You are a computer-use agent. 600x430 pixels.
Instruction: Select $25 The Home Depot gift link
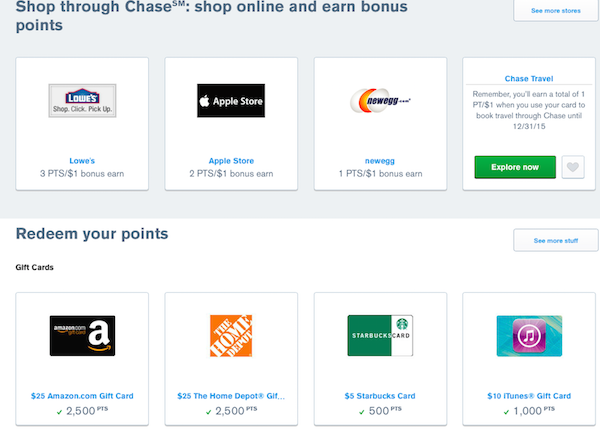pyautogui.click(x=231, y=396)
